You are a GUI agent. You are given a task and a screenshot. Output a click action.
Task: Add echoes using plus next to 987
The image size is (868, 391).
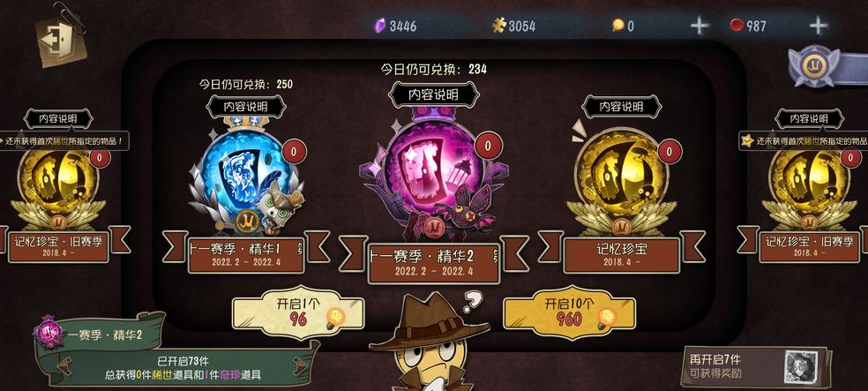819,26
